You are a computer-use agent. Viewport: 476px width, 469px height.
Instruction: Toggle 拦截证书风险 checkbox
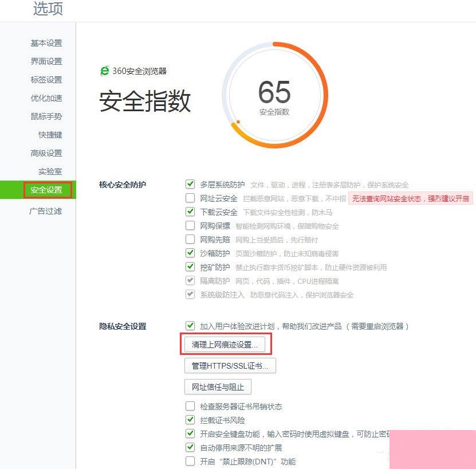pos(190,420)
